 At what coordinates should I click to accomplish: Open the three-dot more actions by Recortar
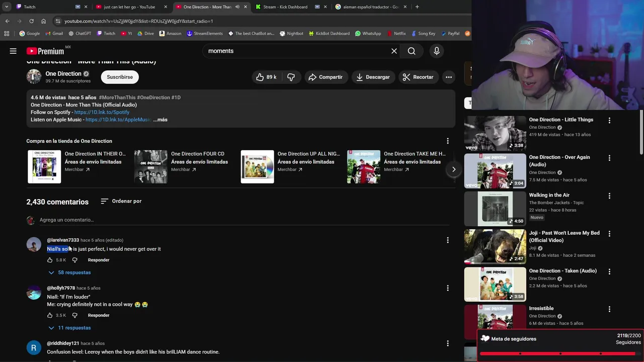pos(448,77)
